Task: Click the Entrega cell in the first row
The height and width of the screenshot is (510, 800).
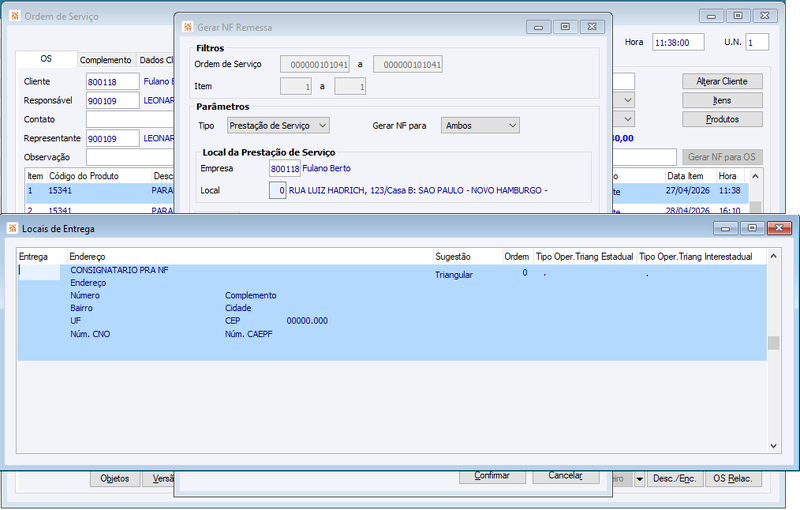Action: [x=39, y=272]
